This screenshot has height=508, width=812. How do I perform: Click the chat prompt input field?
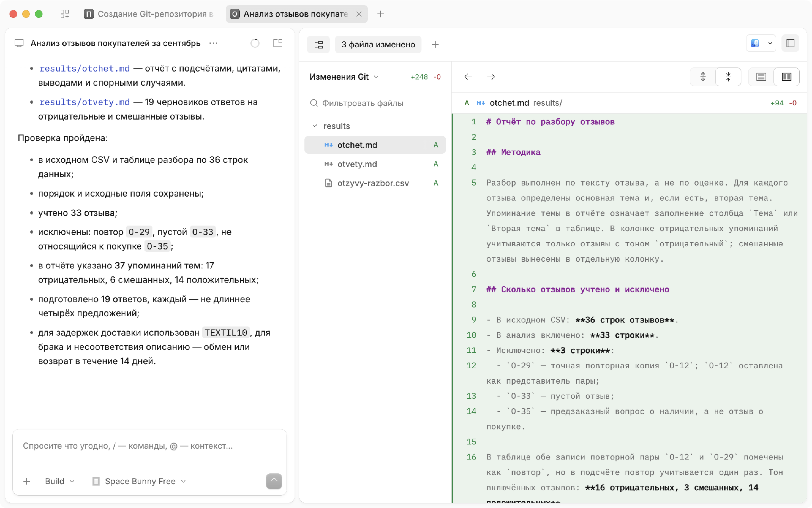coord(150,446)
